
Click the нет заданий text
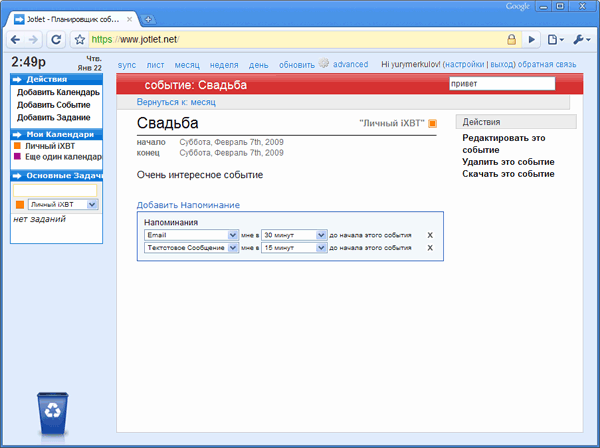39,219
